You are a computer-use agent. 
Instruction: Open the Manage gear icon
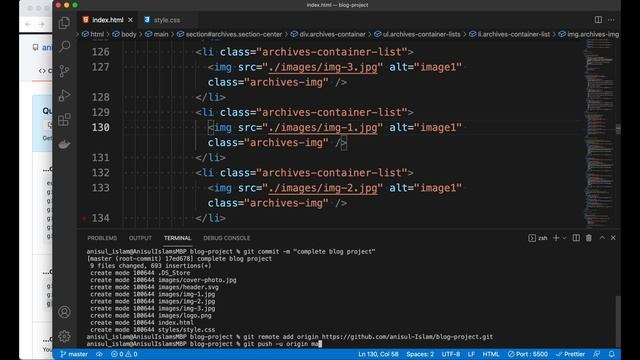[64, 336]
